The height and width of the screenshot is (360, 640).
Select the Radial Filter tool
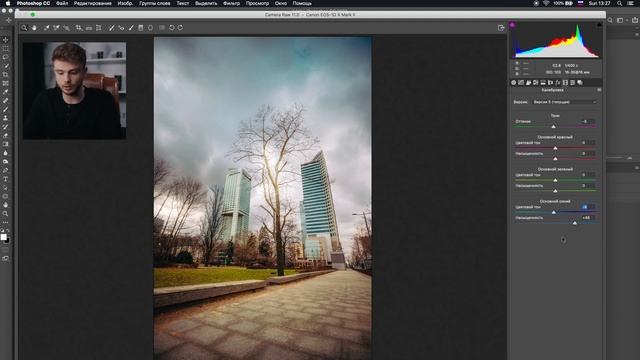(150, 28)
